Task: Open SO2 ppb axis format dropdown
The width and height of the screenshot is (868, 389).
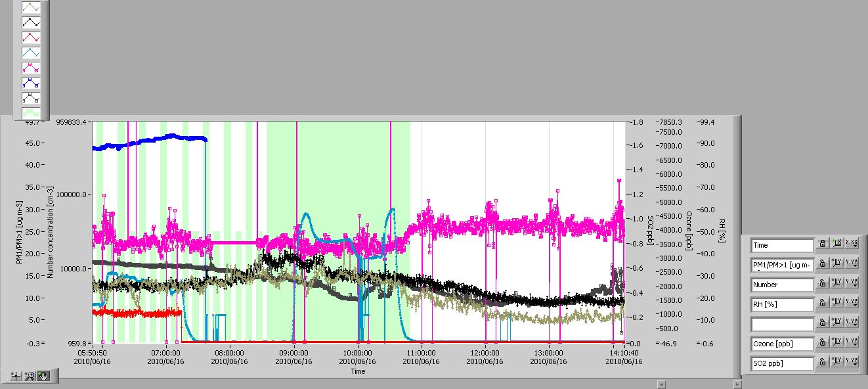Action: coord(852,363)
